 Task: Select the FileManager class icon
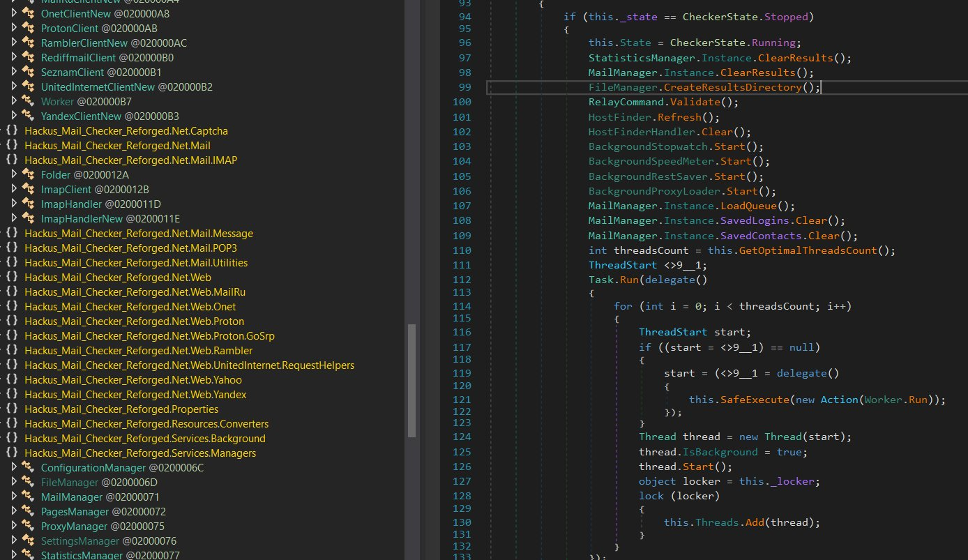pos(29,483)
